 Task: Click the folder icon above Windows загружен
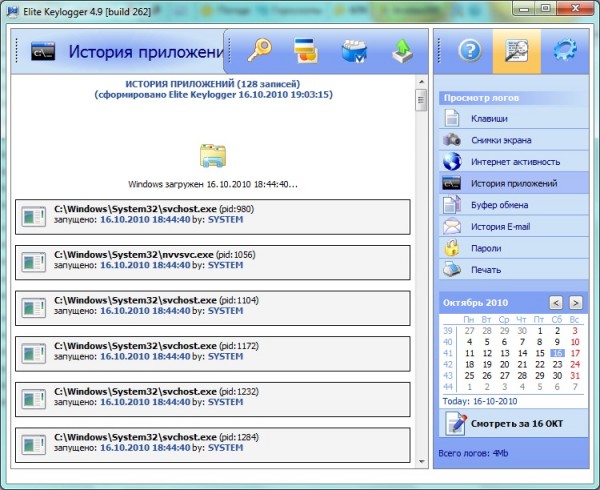point(213,156)
